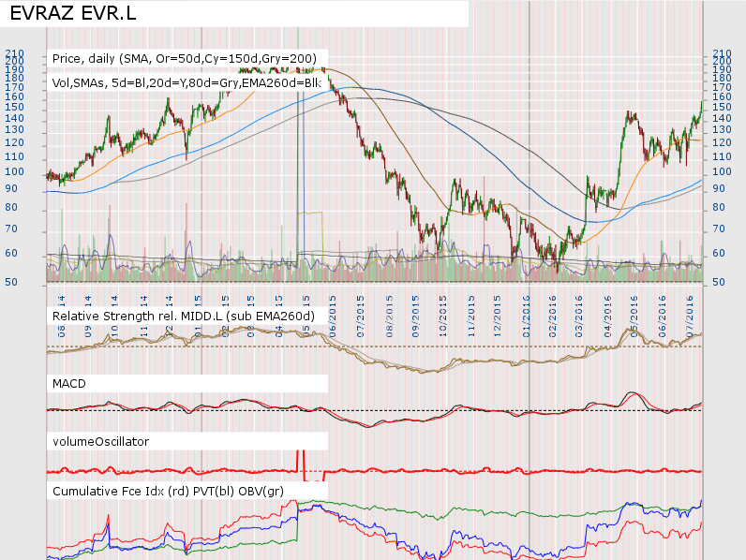Click the 150 value on the left price axis
746x560 pixels.
14,107
